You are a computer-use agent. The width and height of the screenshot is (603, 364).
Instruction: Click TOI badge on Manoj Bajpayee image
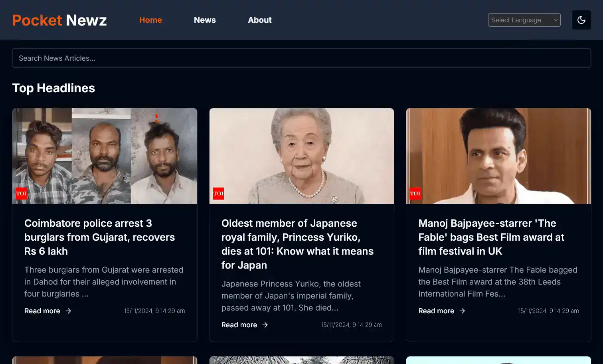[x=415, y=194]
